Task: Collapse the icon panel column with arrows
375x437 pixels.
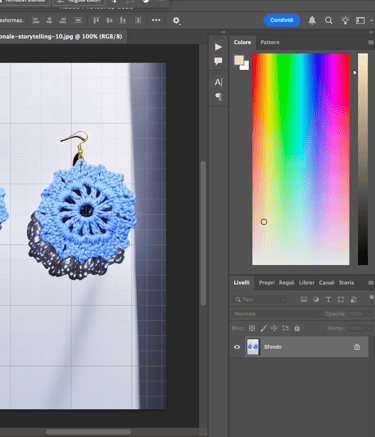Action: [223, 32]
